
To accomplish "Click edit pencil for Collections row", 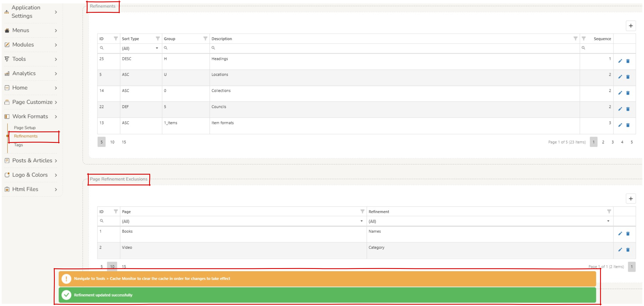I will [x=620, y=93].
